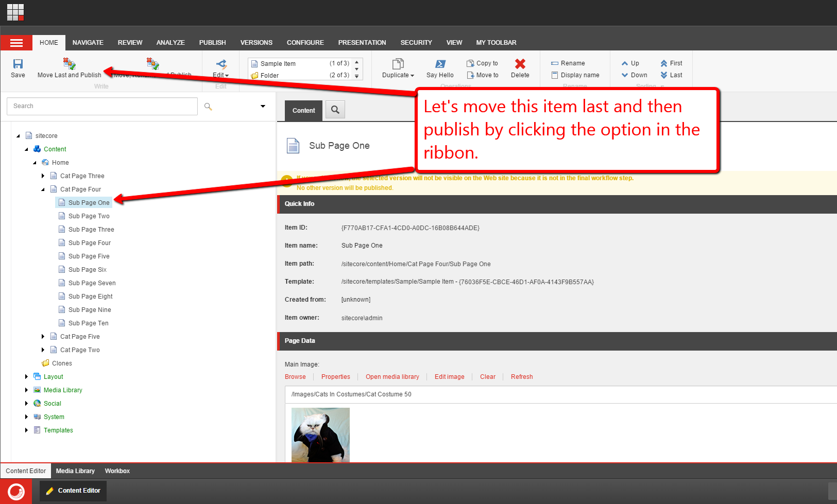The height and width of the screenshot is (504, 837).
Task: Click the Say Hello ribbon icon
Action: pos(440,64)
